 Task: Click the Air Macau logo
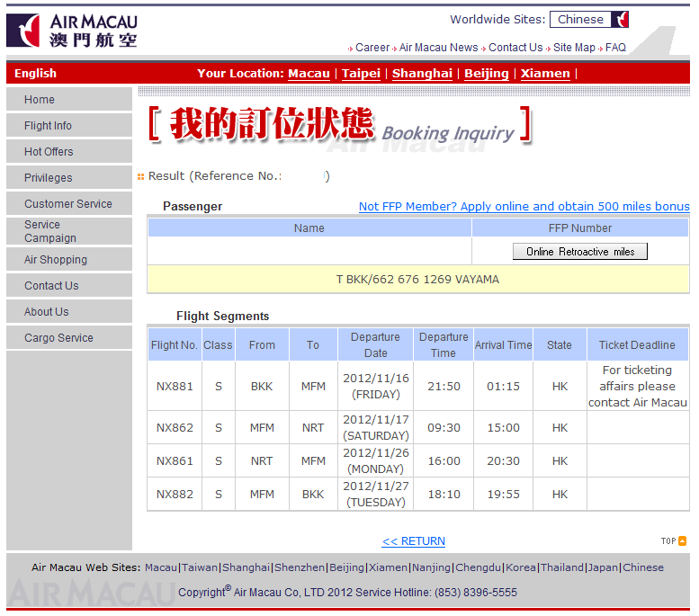coord(72,31)
